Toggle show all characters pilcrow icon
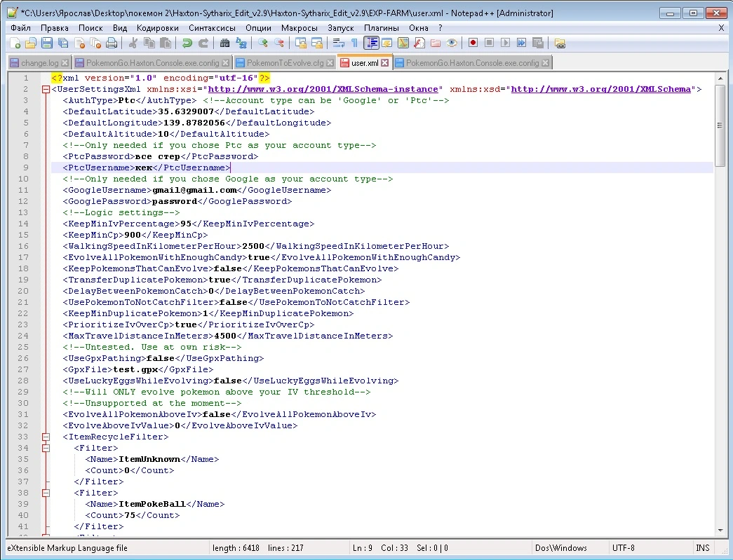Image resolution: width=733 pixels, height=560 pixels. 354,43
